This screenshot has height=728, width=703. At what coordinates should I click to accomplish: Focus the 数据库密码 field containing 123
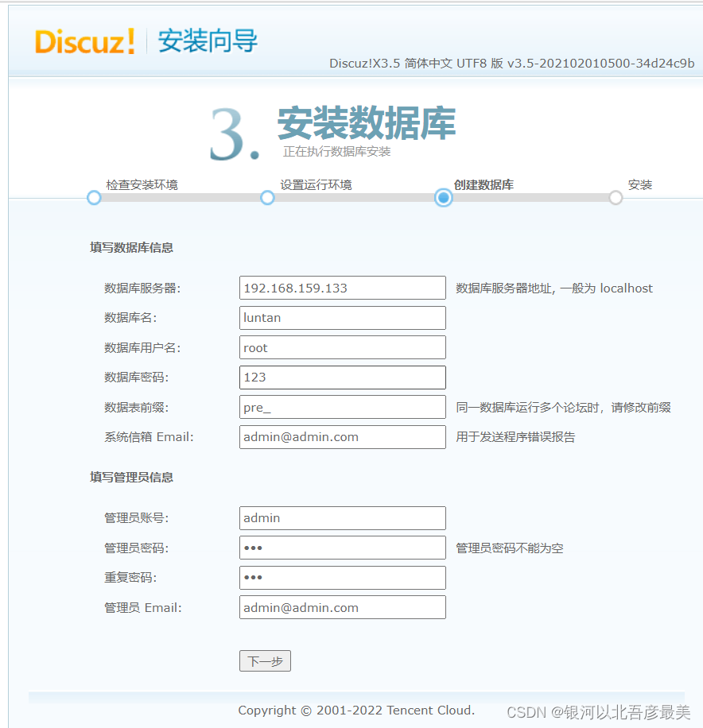click(x=343, y=378)
